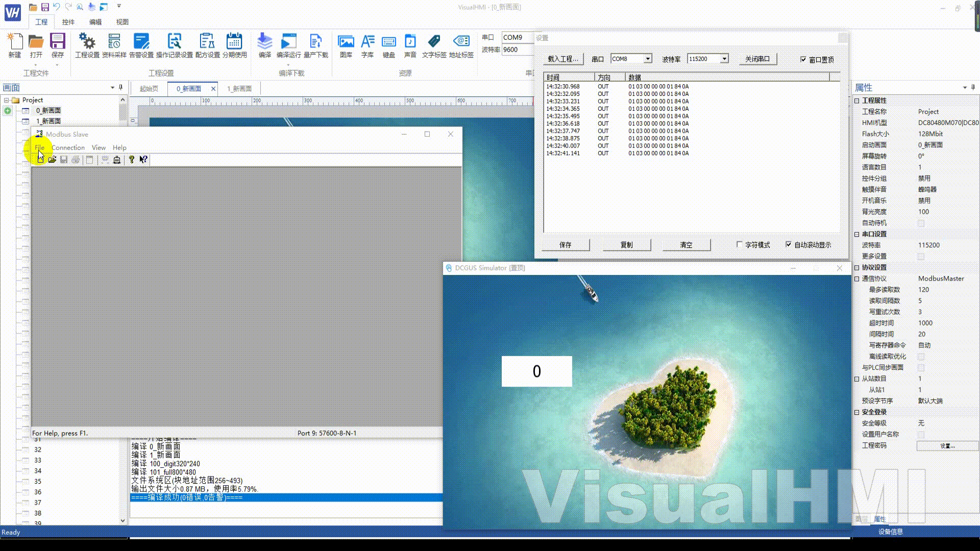Screen dimensions: 980x551
Task: Enable 字符模式 character mode checkbox
Action: coord(739,244)
